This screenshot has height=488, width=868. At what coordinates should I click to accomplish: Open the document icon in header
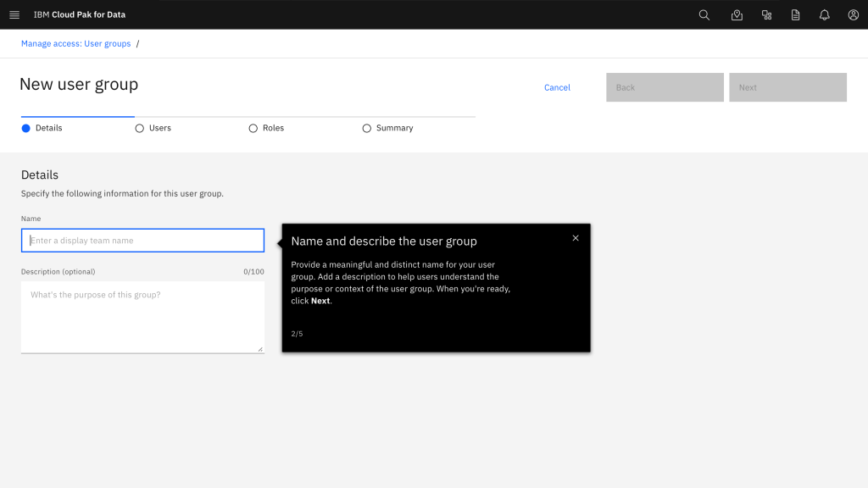795,14
